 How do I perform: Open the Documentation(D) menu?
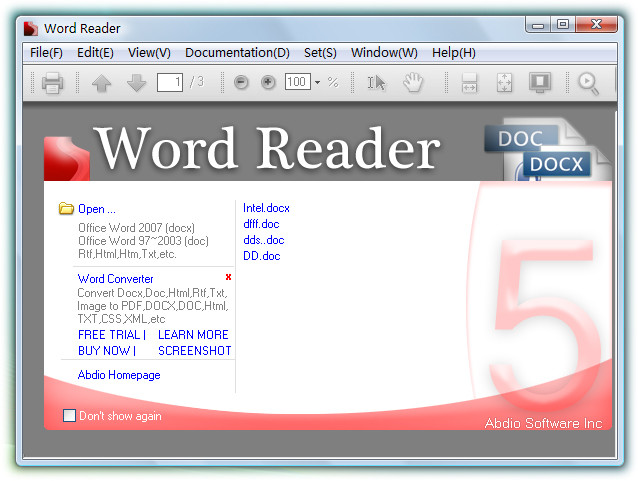pos(237,53)
